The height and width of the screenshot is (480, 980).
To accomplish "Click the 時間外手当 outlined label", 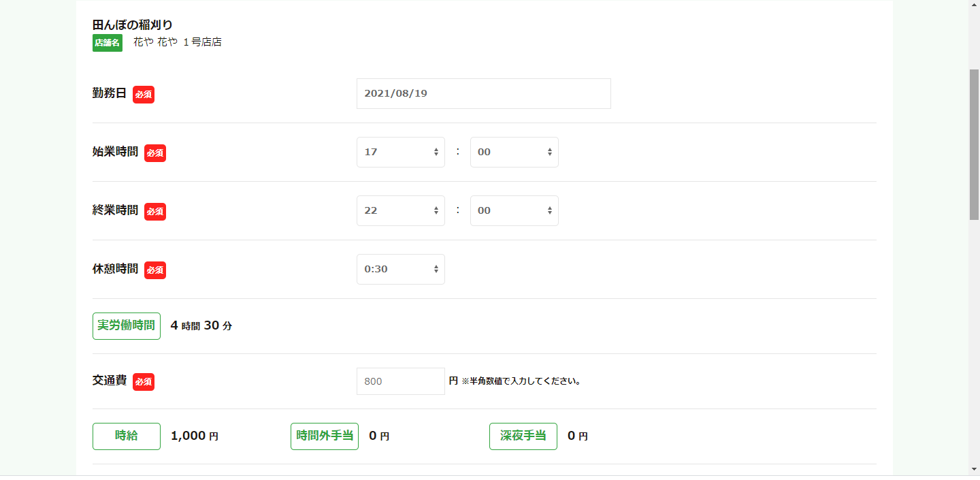I will 325,436.
